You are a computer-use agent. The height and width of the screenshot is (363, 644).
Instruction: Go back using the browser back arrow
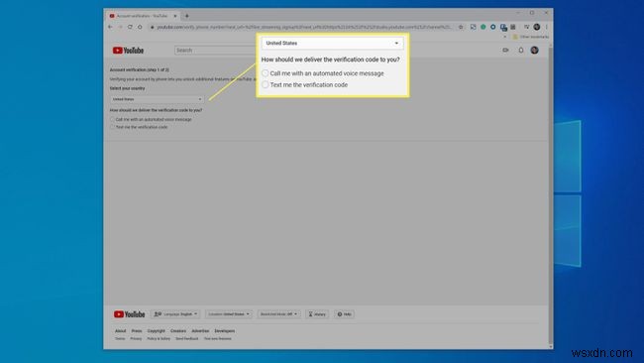[x=110, y=27]
